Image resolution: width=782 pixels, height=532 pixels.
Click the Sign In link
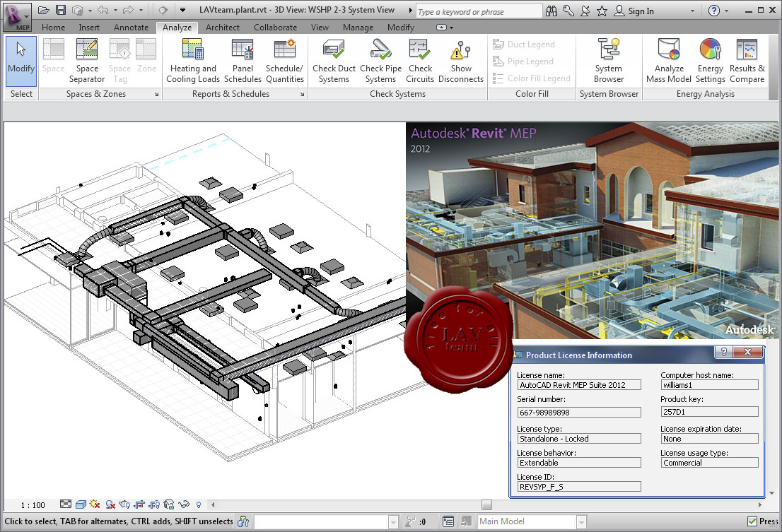pyautogui.click(x=641, y=11)
